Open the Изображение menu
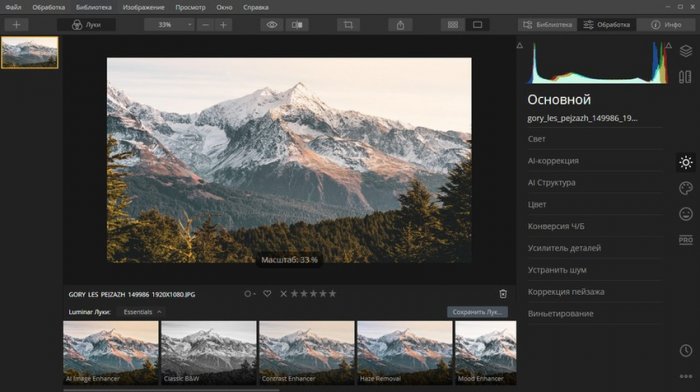Viewport: 700px width, 392px height. [x=143, y=8]
